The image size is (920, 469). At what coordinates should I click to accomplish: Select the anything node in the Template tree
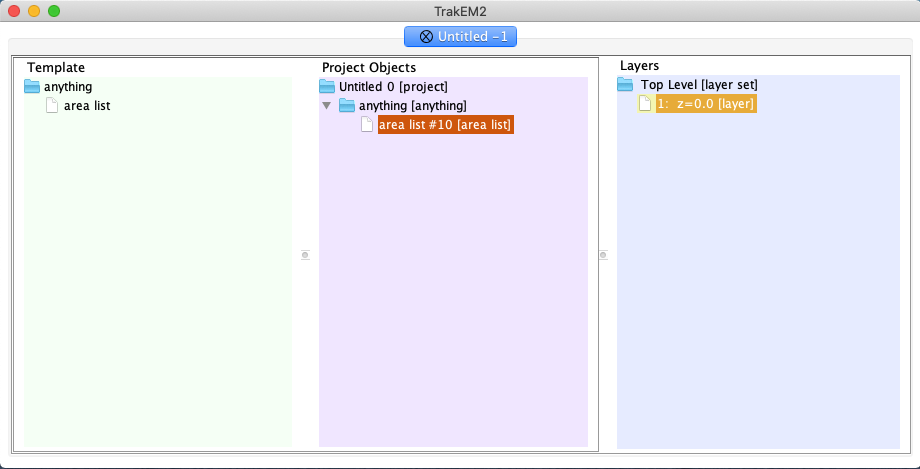pos(68,87)
